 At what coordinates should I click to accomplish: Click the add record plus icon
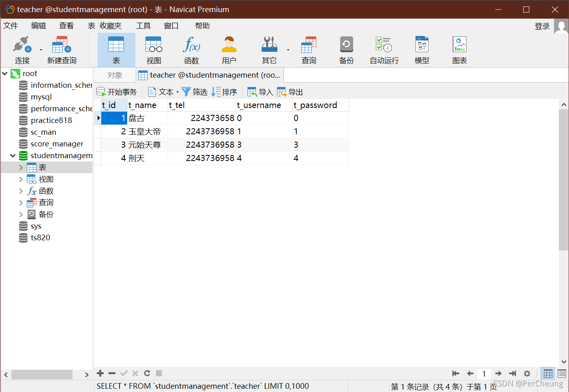(100, 373)
